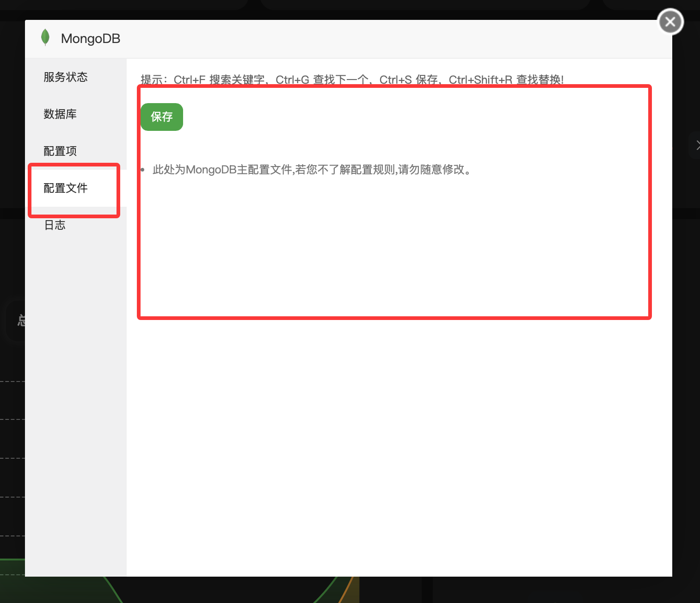Image resolution: width=700 pixels, height=603 pixels.
Task: View the 日志 logs section
Action: click(x=54, y=225)
